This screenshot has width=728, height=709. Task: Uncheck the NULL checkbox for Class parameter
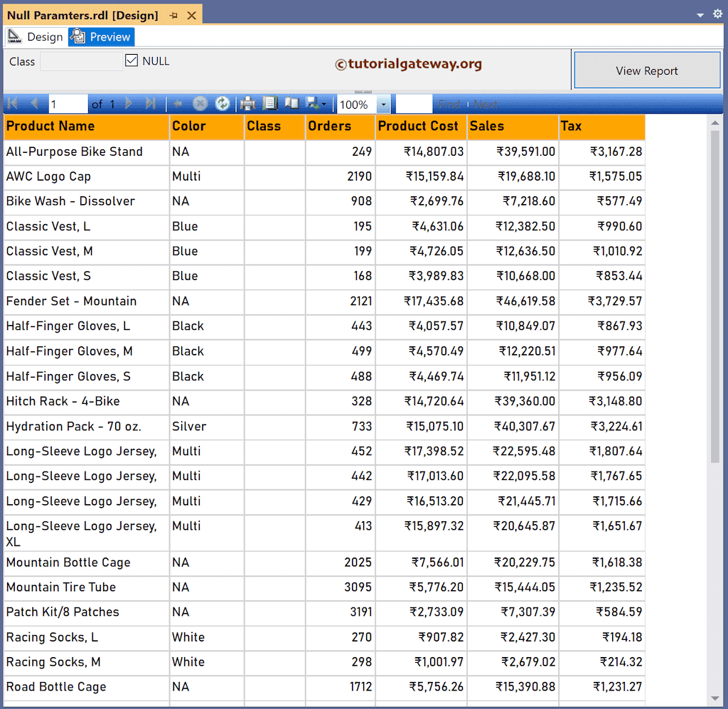[132, 60]
